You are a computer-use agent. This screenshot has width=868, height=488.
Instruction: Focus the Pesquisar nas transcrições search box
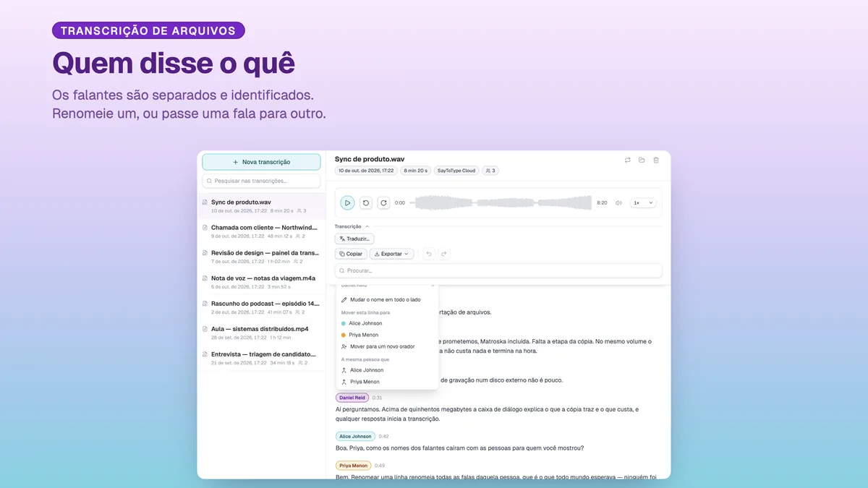(261, 181)
